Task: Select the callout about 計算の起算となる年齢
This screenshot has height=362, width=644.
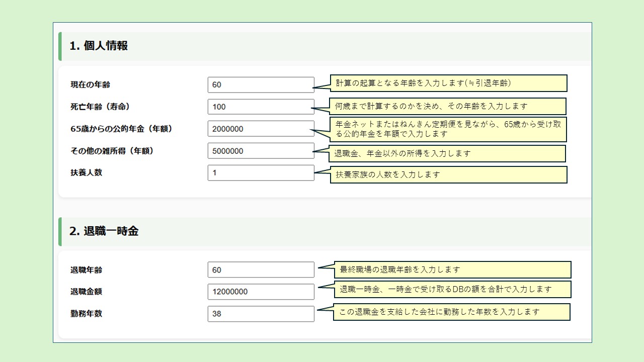Action: pos(448,83)
